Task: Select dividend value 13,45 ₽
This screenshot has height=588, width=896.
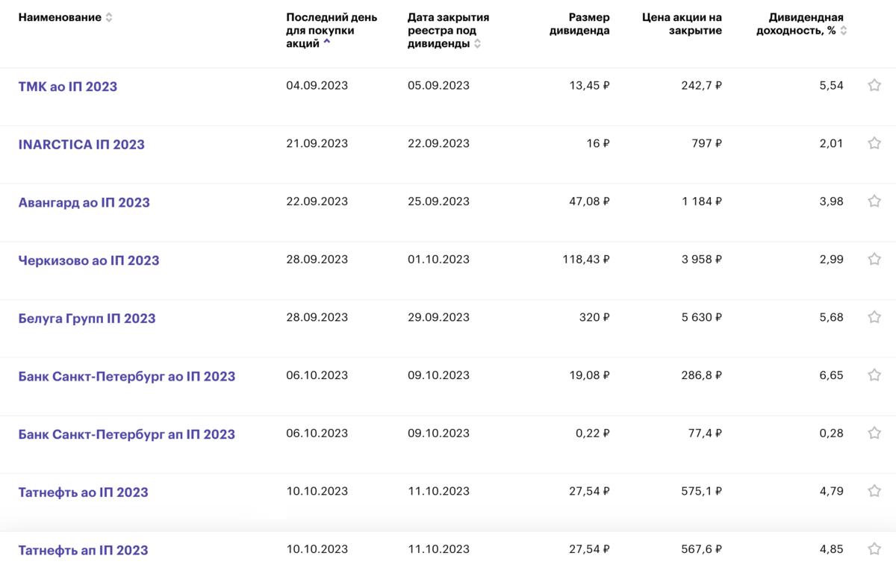Action: 589,86
